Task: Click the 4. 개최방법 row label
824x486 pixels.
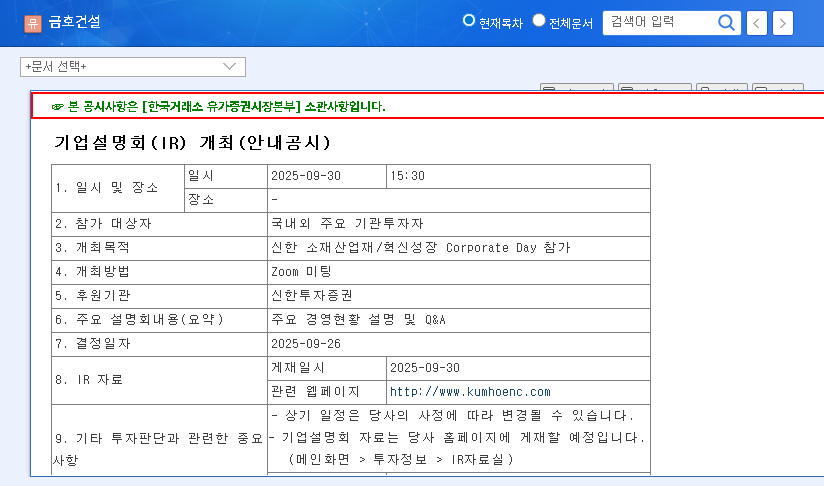Action: (159, 272)
